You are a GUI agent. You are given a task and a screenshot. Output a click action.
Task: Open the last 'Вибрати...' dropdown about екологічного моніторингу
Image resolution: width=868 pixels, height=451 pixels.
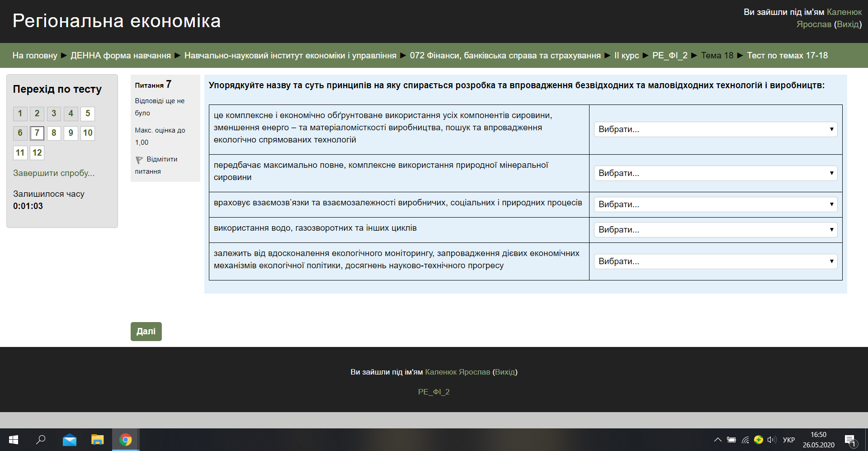tap(715, 261)
